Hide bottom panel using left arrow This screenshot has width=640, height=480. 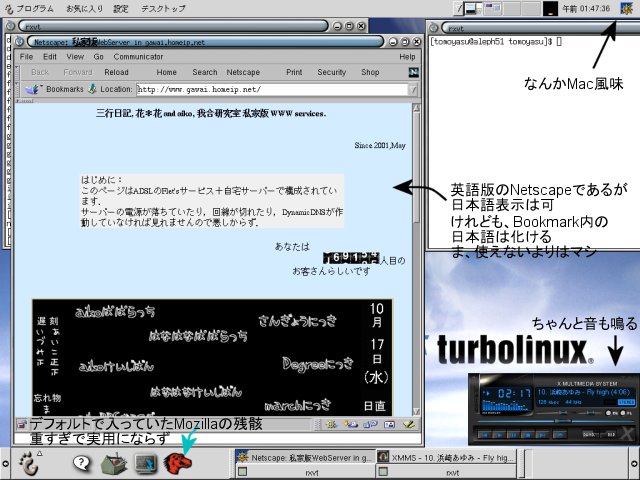[5, 464]
